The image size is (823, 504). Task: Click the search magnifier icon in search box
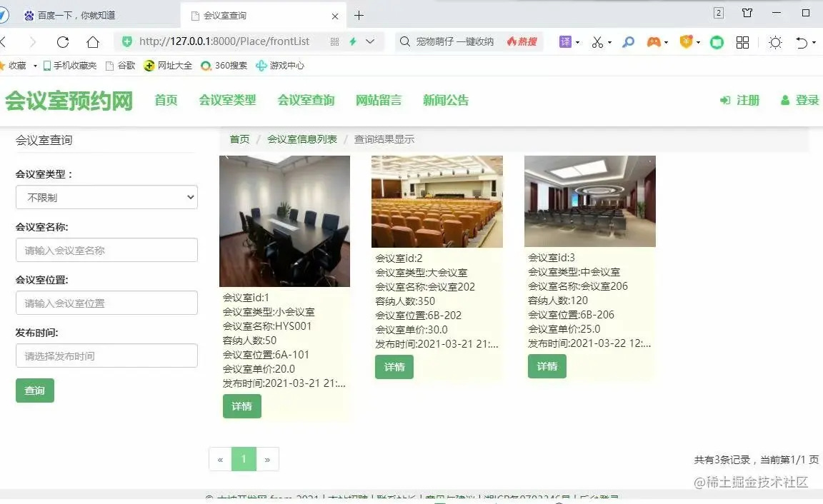tap(404, 41)
